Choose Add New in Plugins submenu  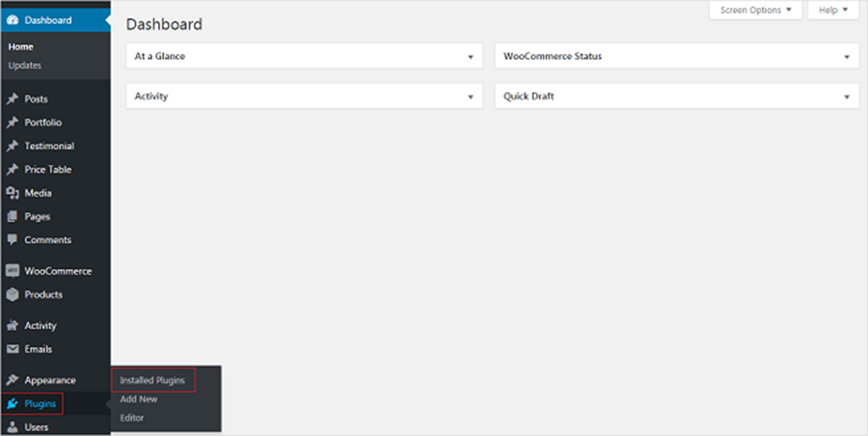(x=138, y=399)
